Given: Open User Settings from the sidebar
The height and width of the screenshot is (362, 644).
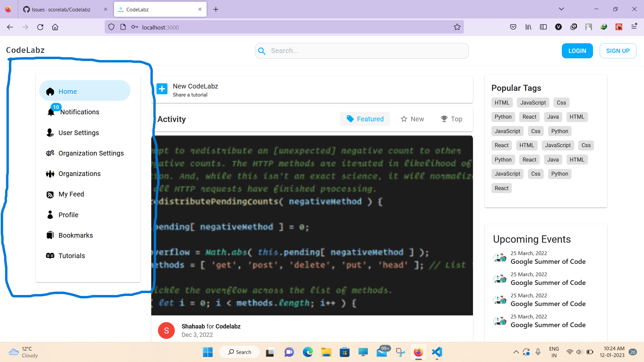Looking at the screenshot, I should pos(78,133).
